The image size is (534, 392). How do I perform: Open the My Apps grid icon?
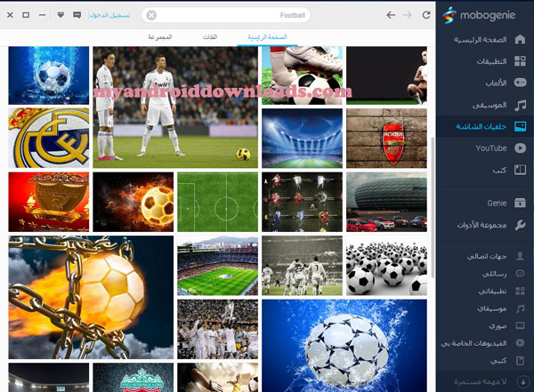tap(520, 291)
